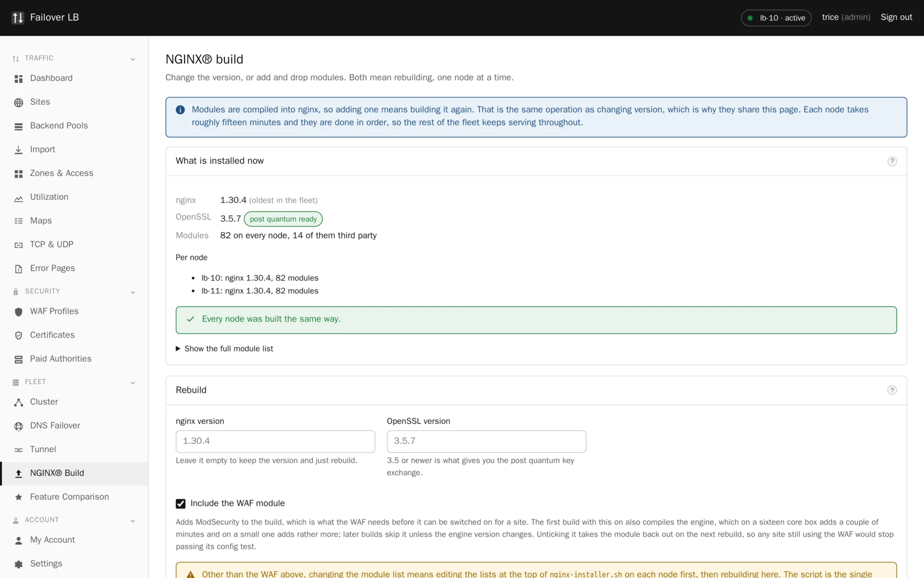924x578 pixels.
Task: Collapse the Security sidebar section
Action: click(132, 292)
